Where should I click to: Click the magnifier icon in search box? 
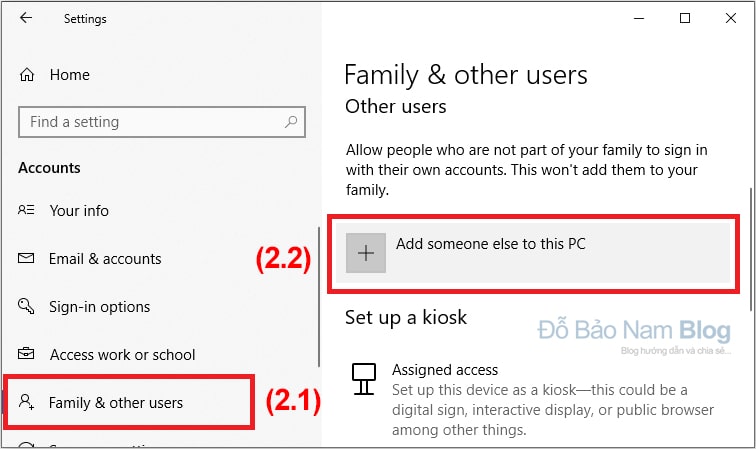click(x=291, y=122)
